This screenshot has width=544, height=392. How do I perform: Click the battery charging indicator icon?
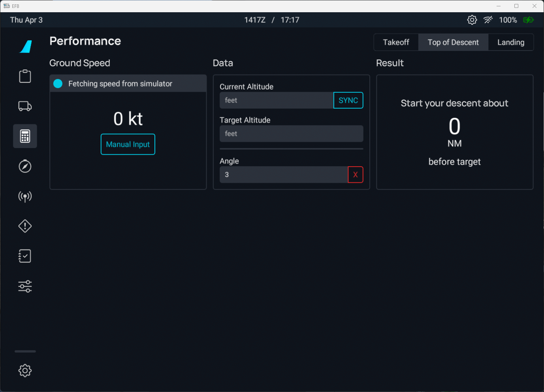tap(528, 20)
